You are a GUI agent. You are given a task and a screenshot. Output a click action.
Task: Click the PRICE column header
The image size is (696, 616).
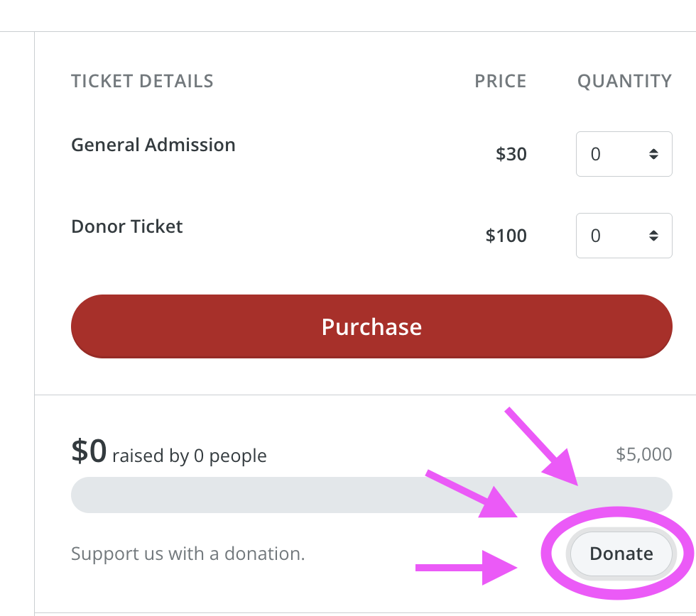(501, 81)
